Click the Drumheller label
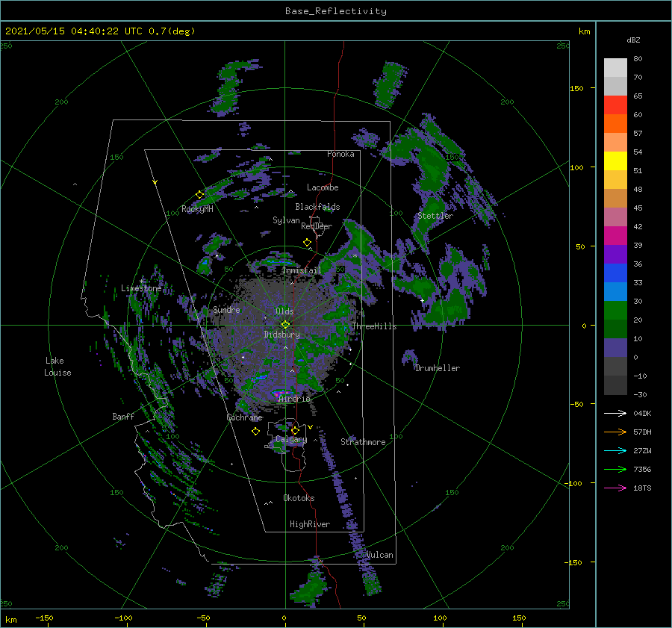672x628 pixels. (438, 368)
